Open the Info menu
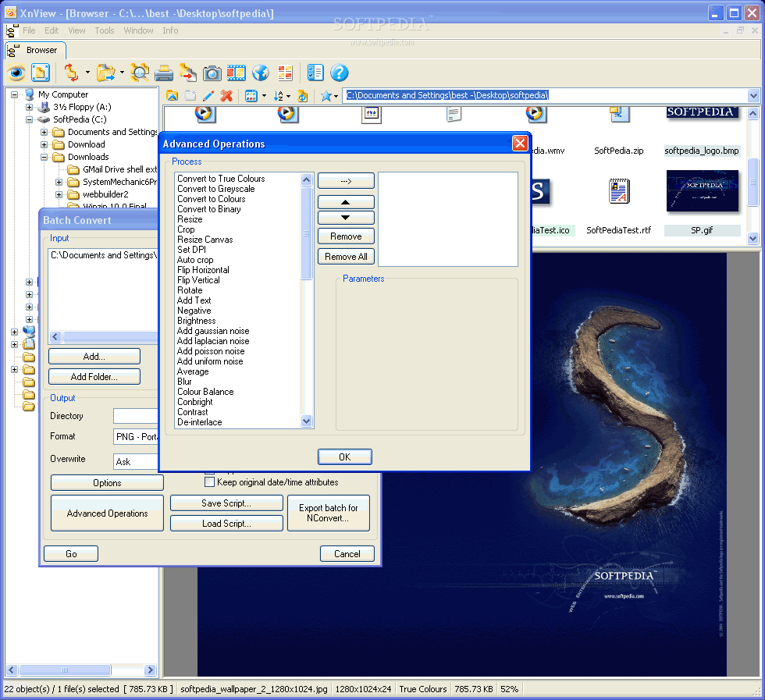765x700 pixels. click(x=170, y=30)
